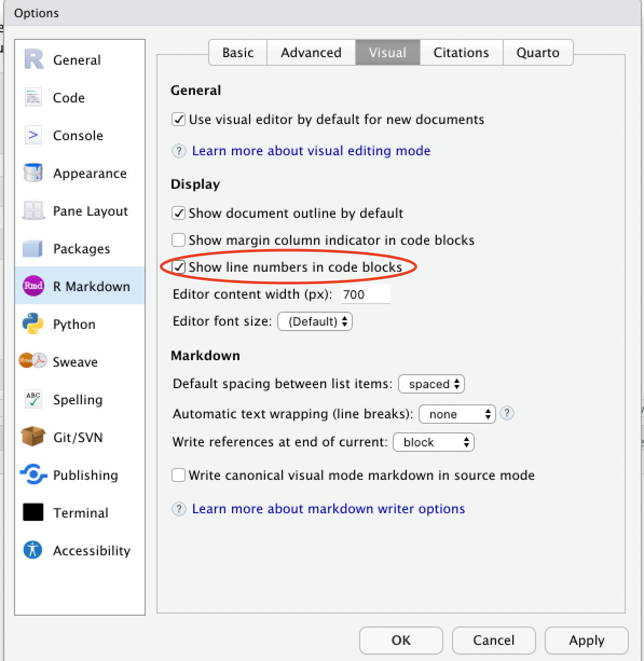The width and height of the screenshot is (644, 661).
Task: Open the Publishing settings icon
Action: pyautogui.click(x=33, y=474)
